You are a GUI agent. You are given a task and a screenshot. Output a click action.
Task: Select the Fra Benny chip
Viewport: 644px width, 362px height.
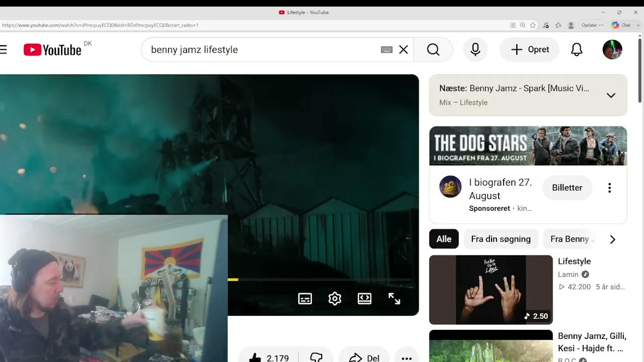pyautogui.click(x=570, y=239)
